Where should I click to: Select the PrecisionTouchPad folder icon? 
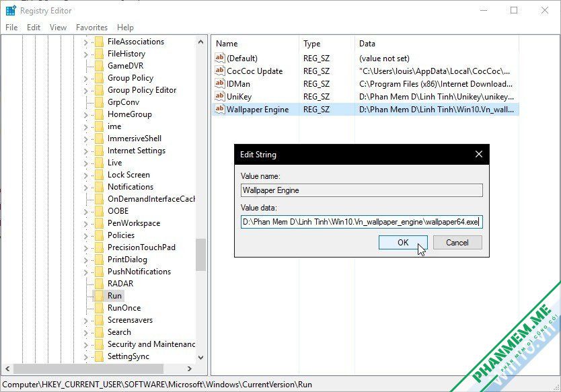[99, 247]
